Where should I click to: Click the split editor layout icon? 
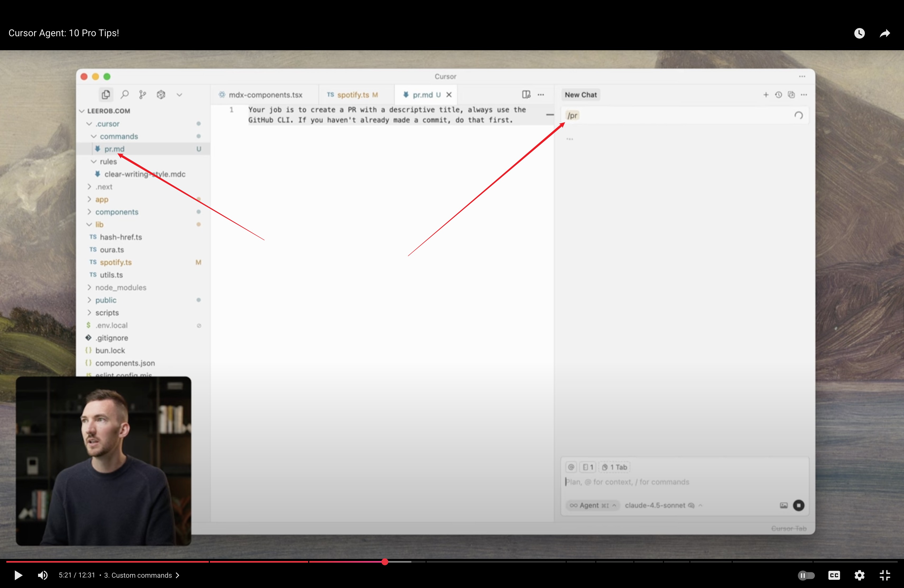526,95
